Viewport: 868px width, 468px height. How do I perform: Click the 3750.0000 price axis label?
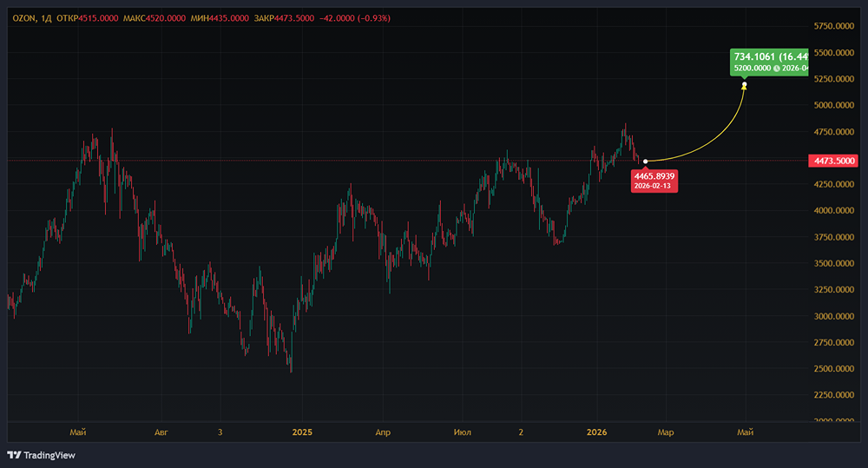[x=833, y=237]
